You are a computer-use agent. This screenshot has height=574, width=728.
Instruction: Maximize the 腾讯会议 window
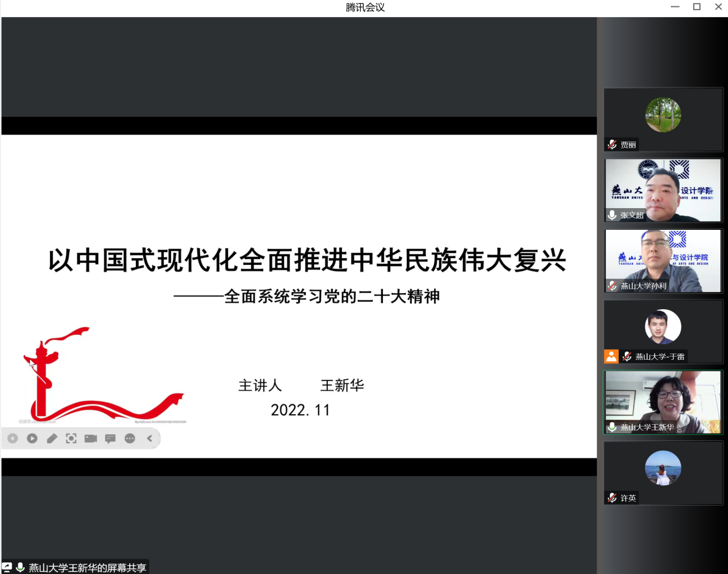697,7
